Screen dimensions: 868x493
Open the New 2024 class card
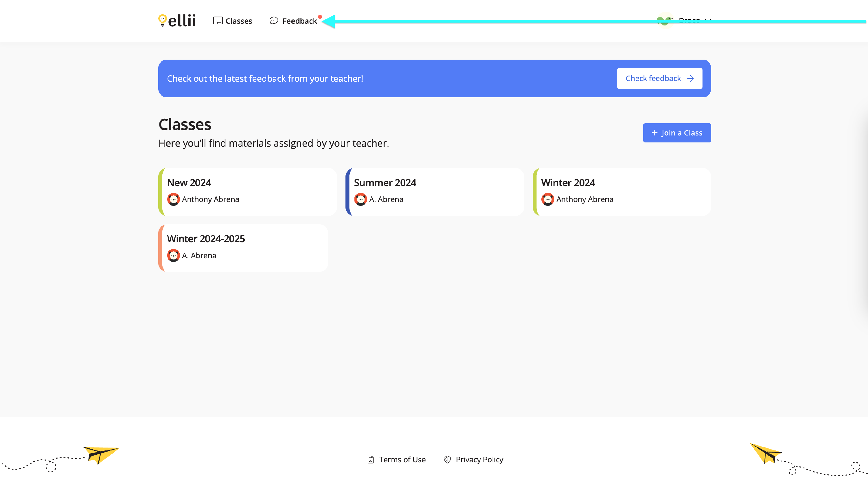[248, 192]
